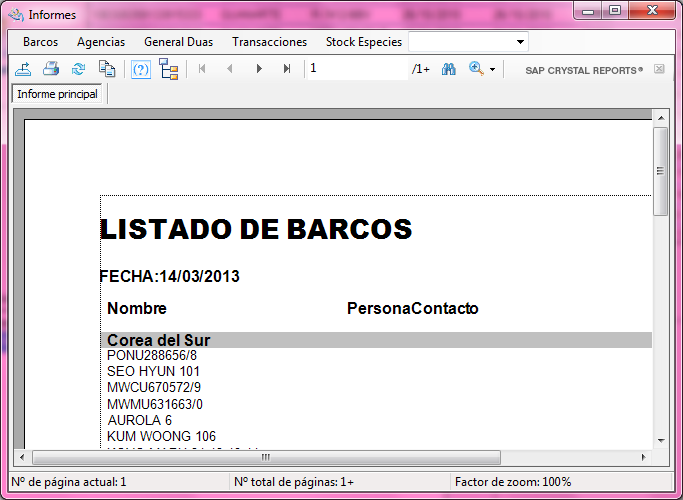
Task: Minimize the Informes window
Action: coord(588,11)
